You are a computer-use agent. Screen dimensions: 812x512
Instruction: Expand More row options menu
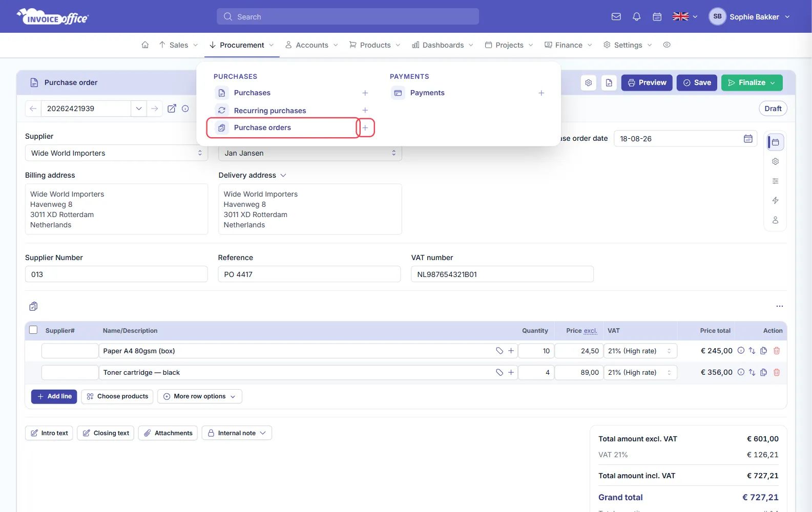pos(200,396)
